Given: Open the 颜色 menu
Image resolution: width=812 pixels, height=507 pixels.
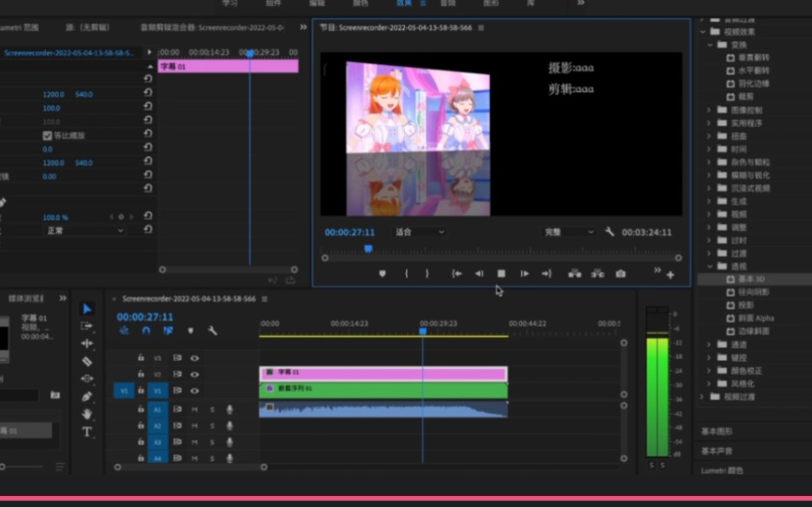Looking at the screenshot, I should coord(362,3).
